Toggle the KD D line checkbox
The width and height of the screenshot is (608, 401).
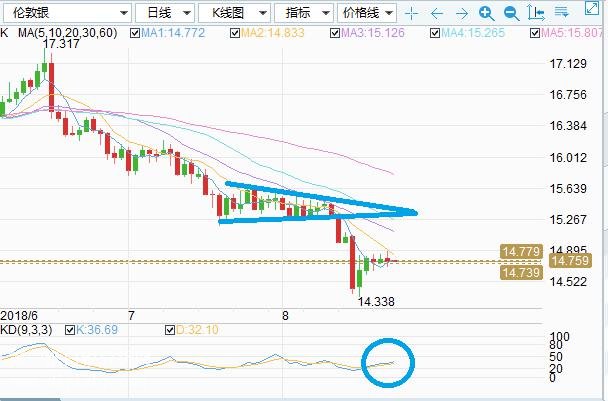[x=170, y=330]
